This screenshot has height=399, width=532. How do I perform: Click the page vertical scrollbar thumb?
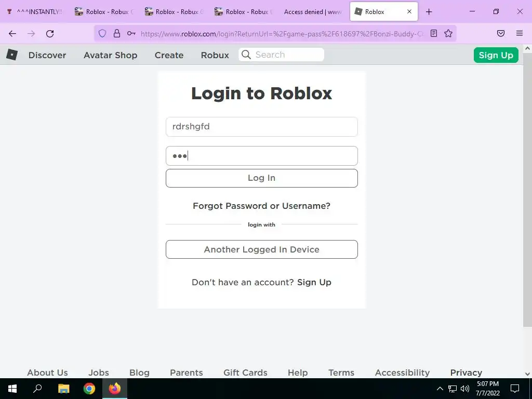[x=527, y=190]
